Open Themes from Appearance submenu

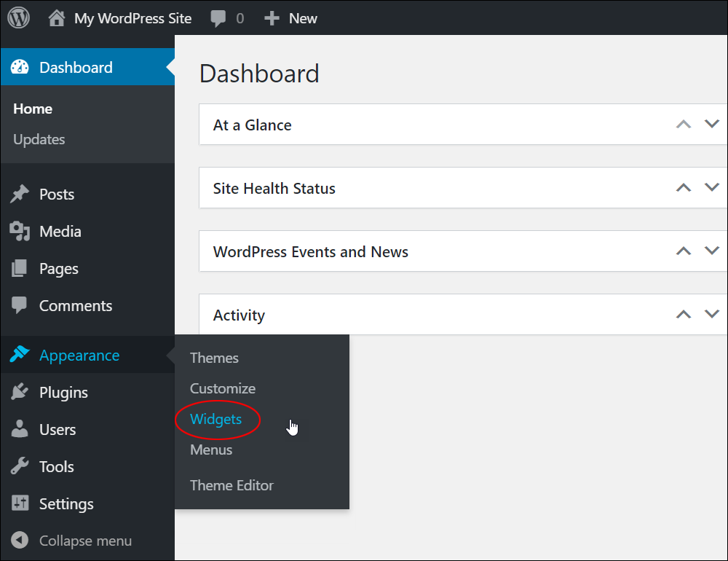pyautogui.click(x=214, y=358)
